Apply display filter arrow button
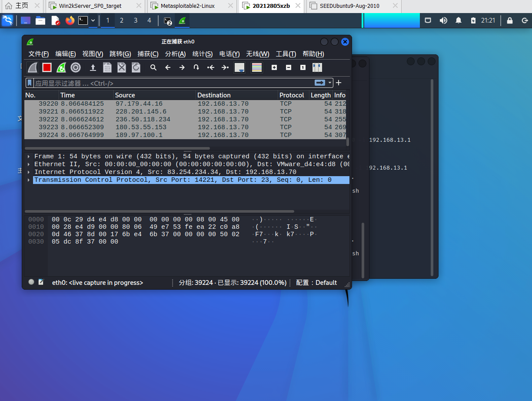 [320, 83]
